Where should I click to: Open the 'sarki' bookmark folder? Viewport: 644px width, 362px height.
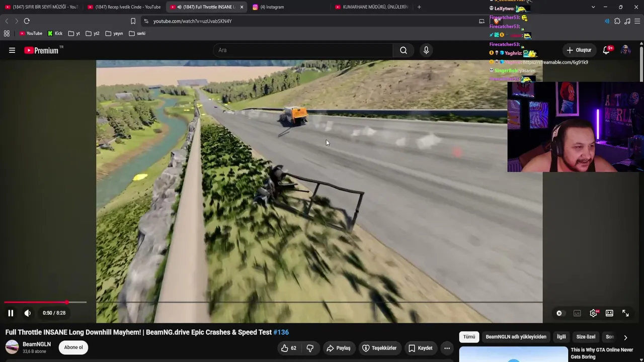click(x=137, y=34)
